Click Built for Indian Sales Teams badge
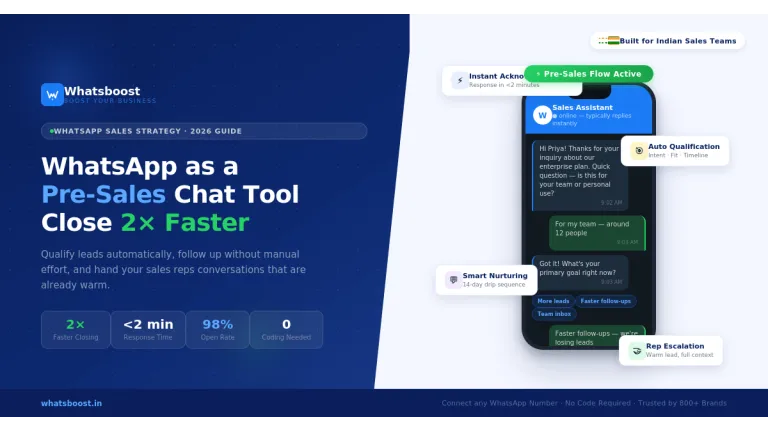 [668, 41]
